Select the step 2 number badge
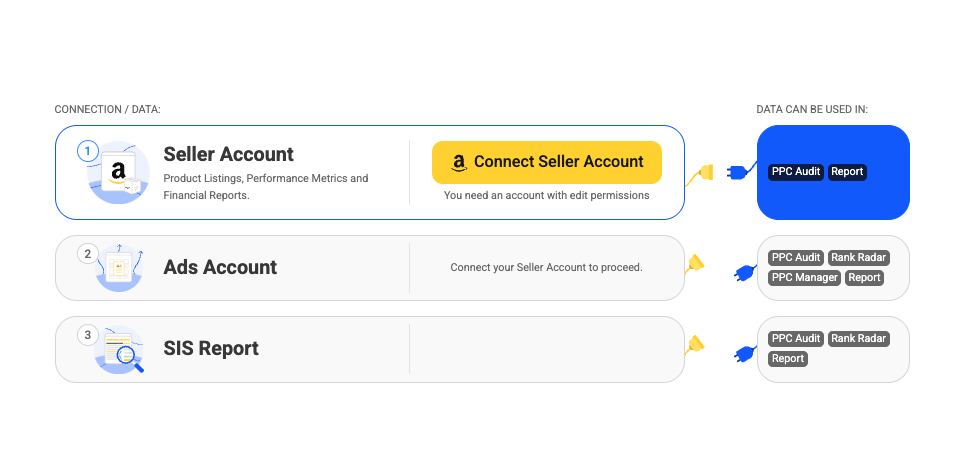The width and height of the screenshot is (957, 475). click(x=88, y=254)
